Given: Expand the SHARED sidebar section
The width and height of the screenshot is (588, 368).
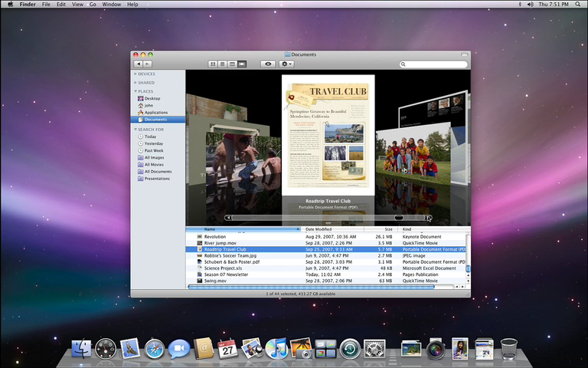Looking at the screenshot, I should tap(136, 83).
